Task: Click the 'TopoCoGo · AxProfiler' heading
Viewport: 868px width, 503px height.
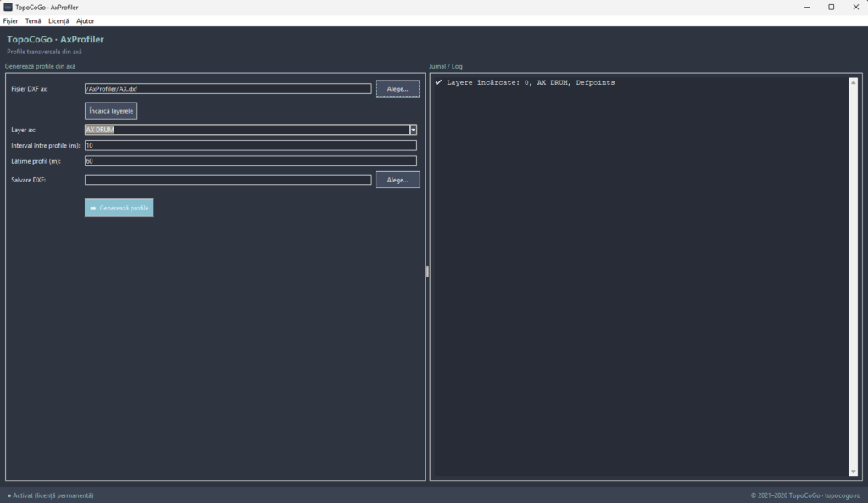Action: (x=55, y=39)
